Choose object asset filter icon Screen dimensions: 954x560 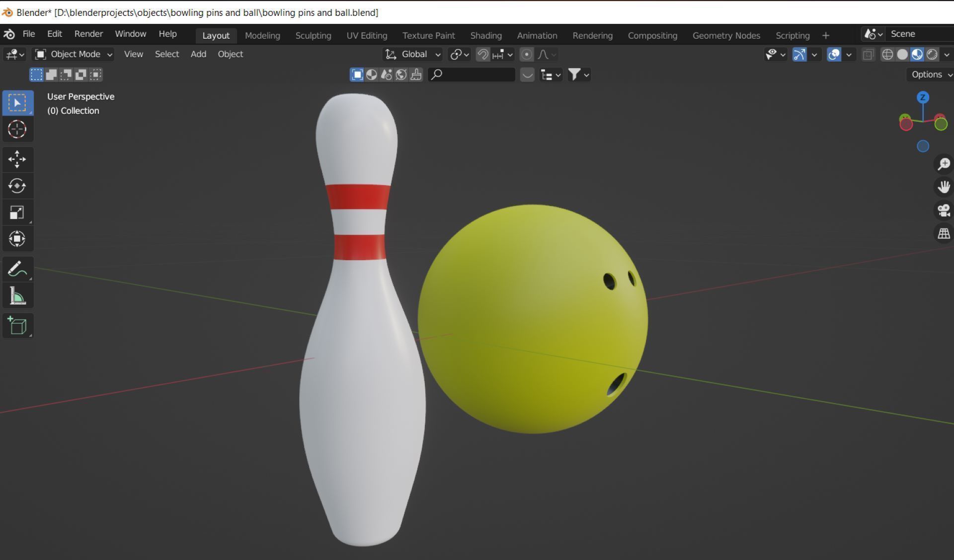(357, 74)
